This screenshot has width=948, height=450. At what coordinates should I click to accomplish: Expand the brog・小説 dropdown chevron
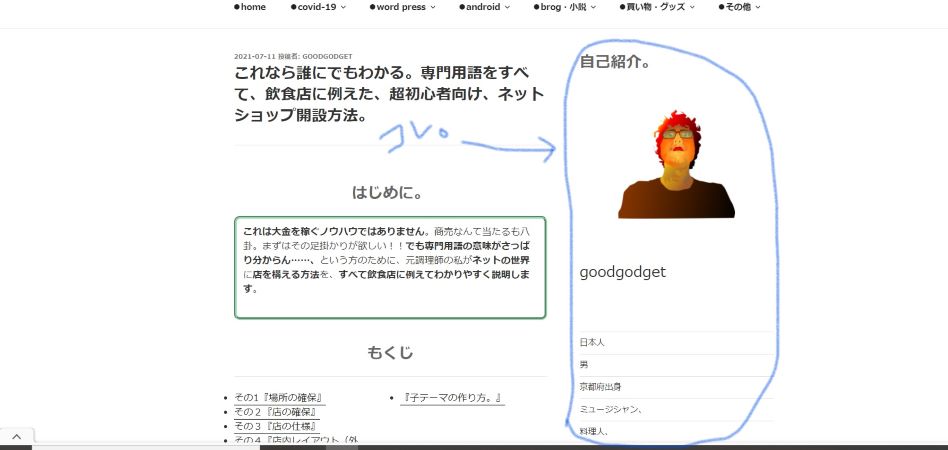(593, 7)
